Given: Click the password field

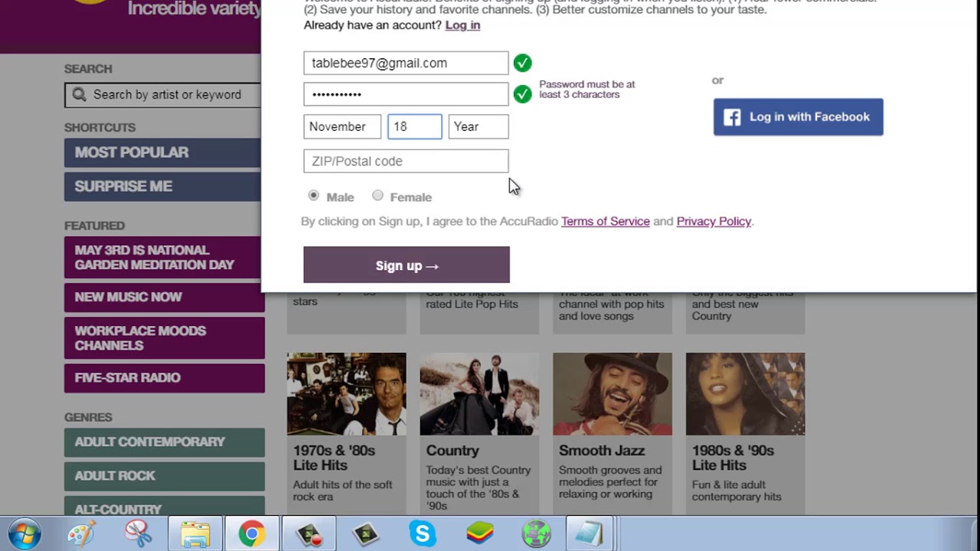Looking at the screenshot, I should pyautogui.click(x=406, y=94).
